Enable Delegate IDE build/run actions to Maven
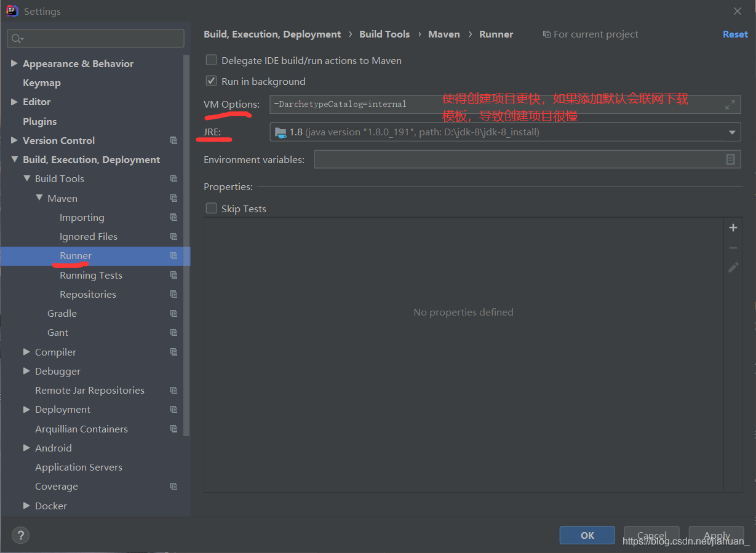Screen dimensions: 756x553 (211, 60)
